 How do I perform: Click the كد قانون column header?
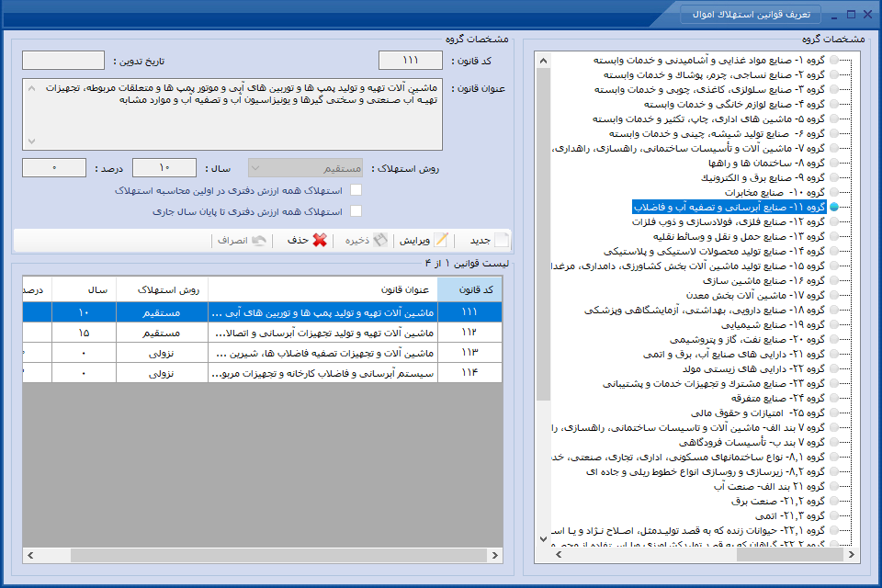point(469,289)
